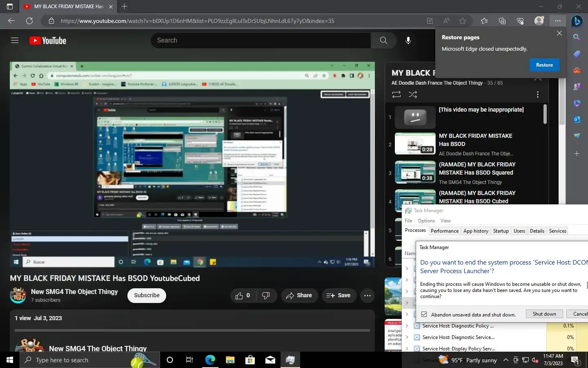
Task: Switch to Performance tab in Task Manager
Action: (x=444, y=231)
